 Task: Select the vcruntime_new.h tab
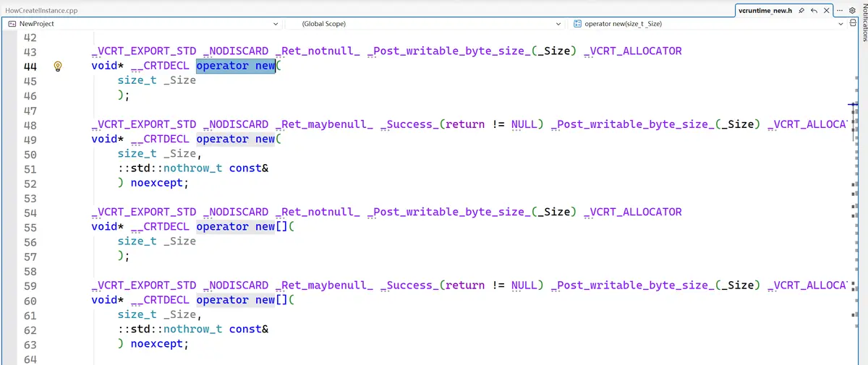pos(765,11)
